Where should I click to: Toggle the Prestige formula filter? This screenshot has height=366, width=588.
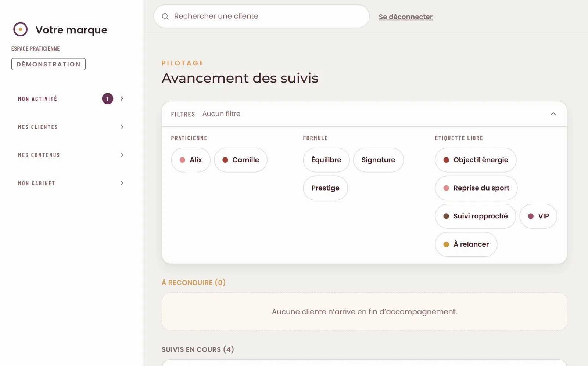click(x=326, y=188)
